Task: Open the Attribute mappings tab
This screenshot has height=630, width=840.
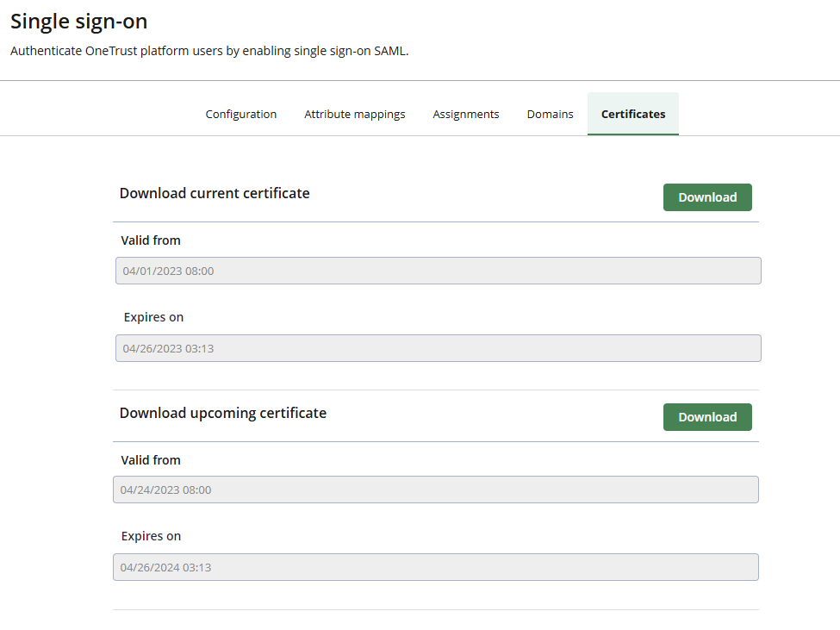Action: pyautogui.click(x=354, y=114)
